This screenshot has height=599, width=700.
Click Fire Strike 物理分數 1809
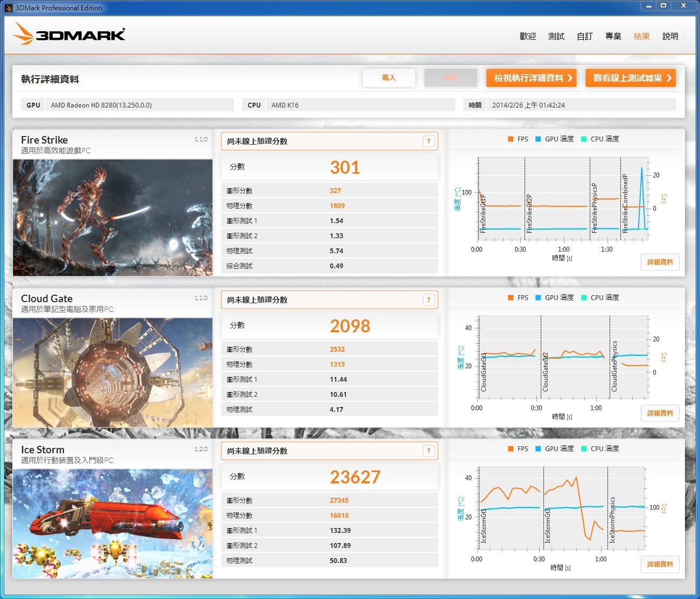pyautogui.click(x=329, y=206)
